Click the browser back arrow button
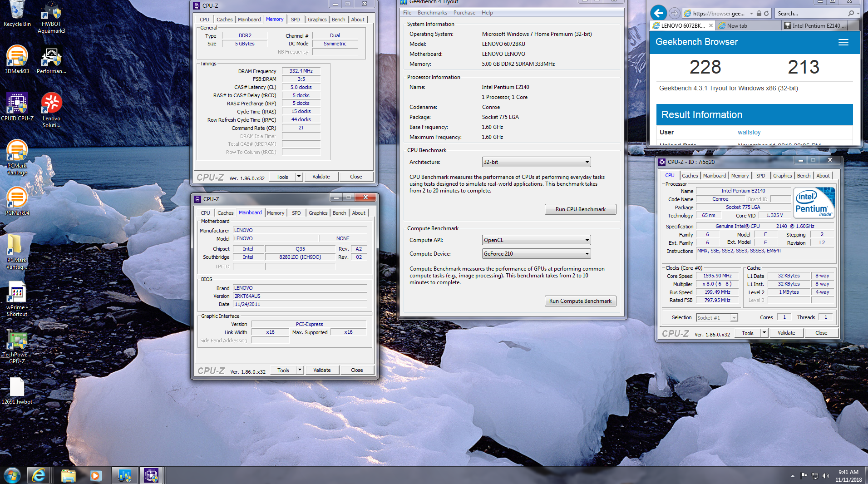 point(659,13)
